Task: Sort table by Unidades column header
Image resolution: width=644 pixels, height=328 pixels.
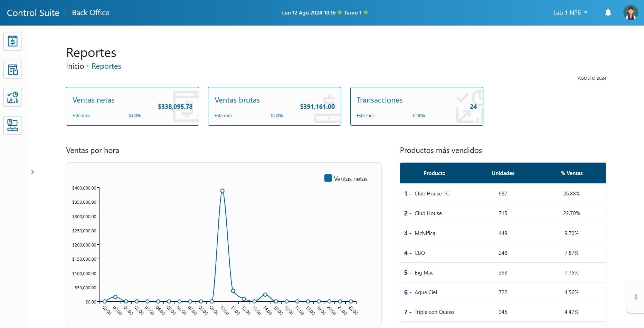Action: (x=503, y=173)
